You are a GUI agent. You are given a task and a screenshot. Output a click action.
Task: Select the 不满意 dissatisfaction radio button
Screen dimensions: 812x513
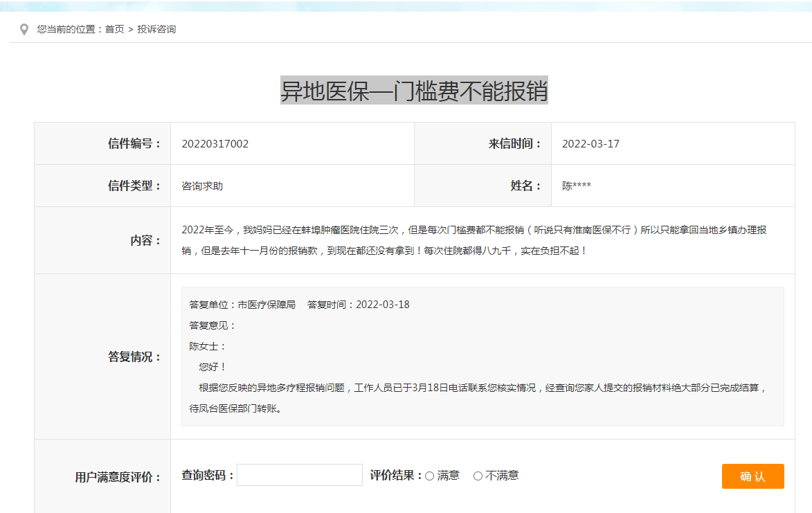tap(478, 475)
